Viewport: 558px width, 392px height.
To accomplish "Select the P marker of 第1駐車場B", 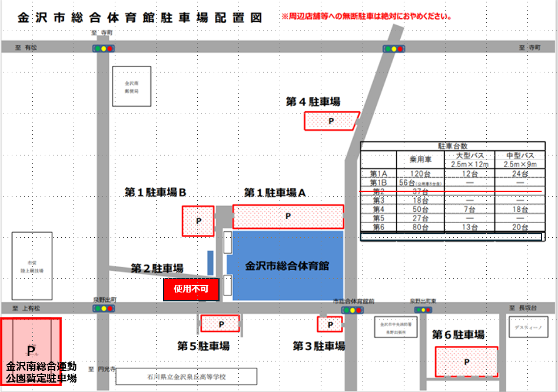I will pyautogui.click(x=198, y=221).
